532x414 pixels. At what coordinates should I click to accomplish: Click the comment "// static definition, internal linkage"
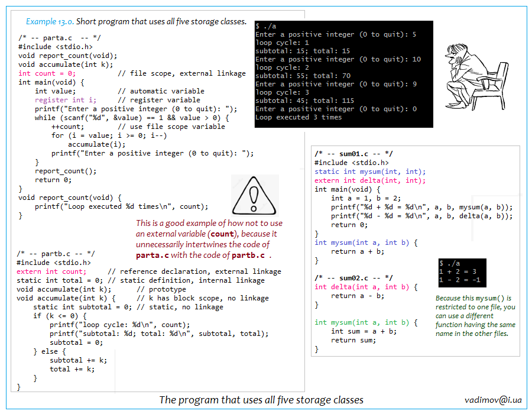186,280
